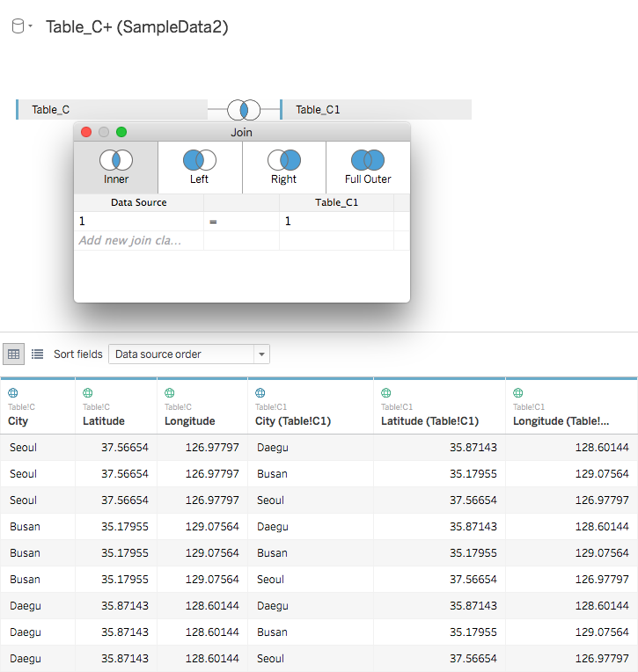638x672 pixels.
Task: Select the Right join type
Action: 284,168
